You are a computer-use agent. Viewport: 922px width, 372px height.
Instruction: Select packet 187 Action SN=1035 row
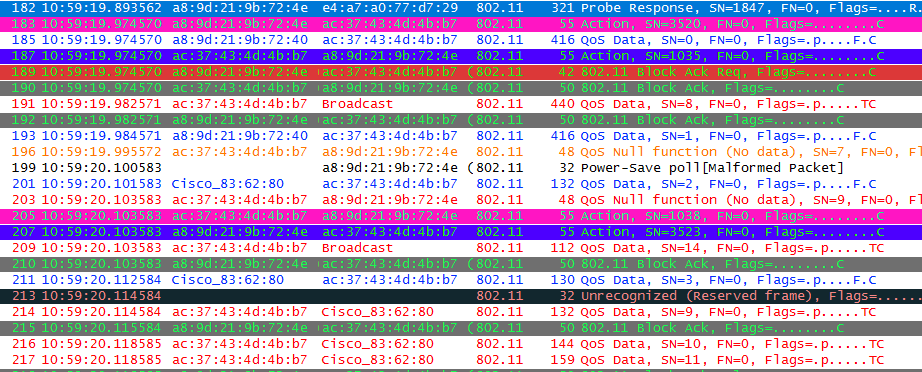(x=461, y=56)
